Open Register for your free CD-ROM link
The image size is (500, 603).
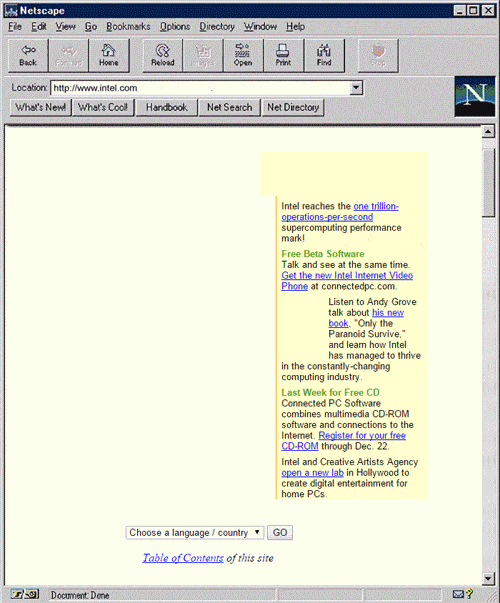click(x=343, y=441)
